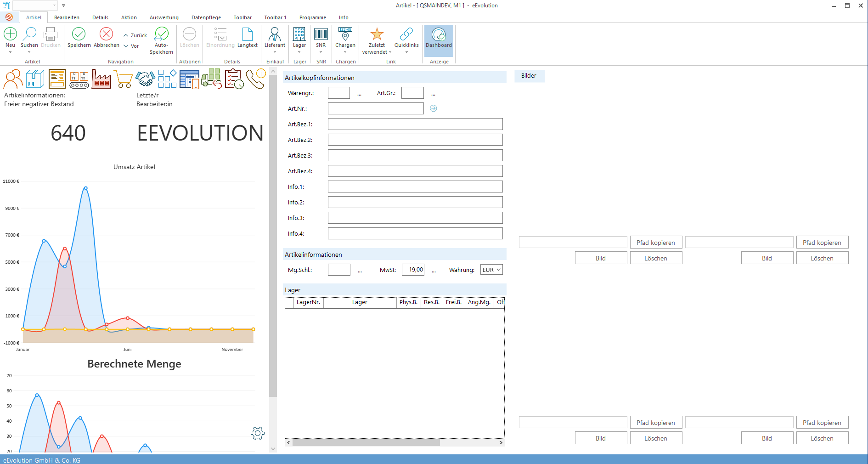Click the eEvolution logo application button
The height and width of the screenshot is (464, 868).
[9, 17]
